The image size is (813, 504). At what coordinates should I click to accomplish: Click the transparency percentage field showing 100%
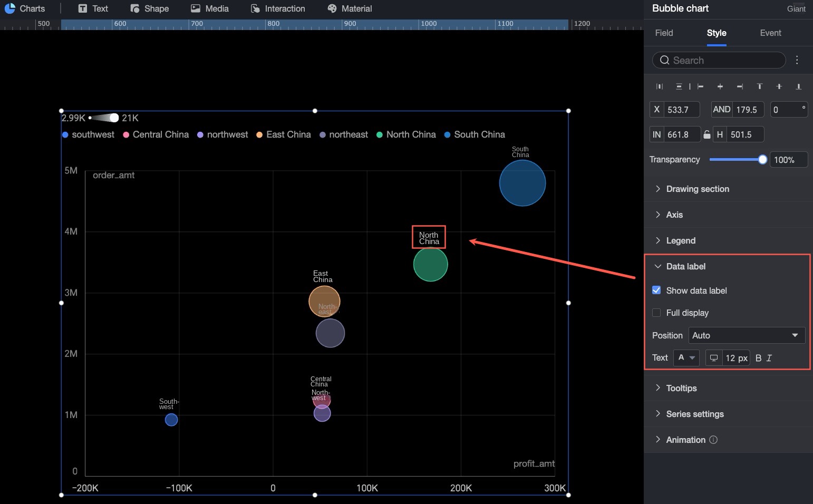(x=788, y=160)
